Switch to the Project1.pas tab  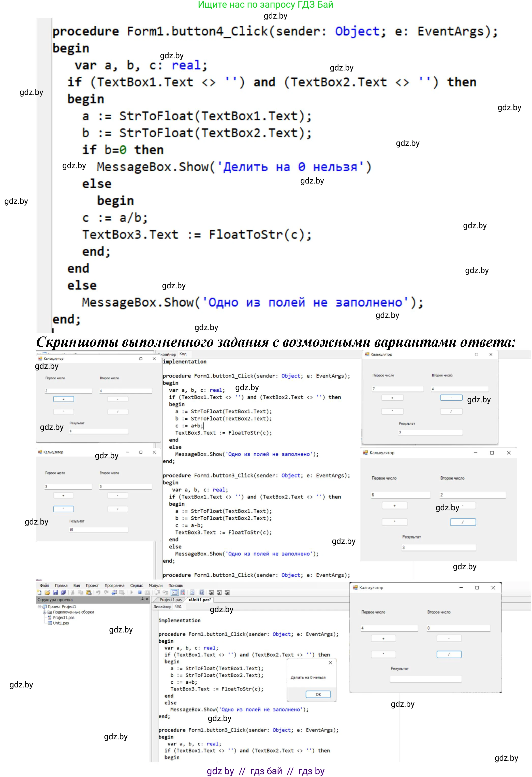[x=170, y=600]
